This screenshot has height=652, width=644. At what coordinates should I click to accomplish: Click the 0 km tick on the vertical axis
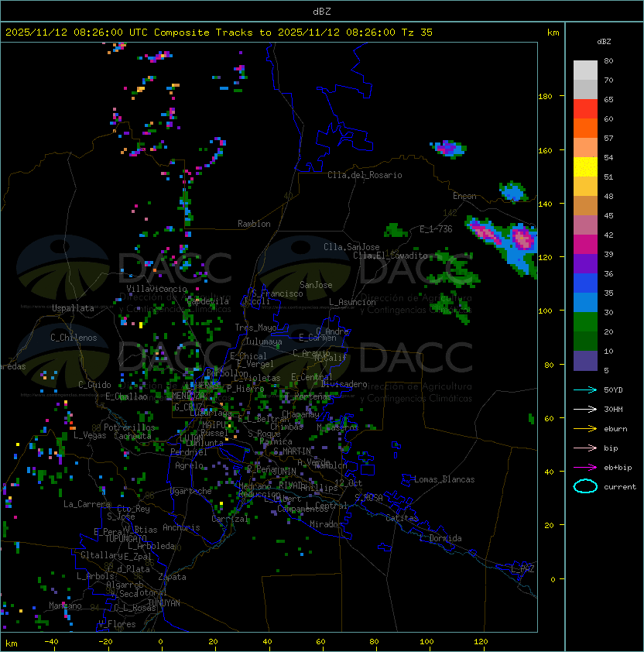[x=553, y=579]
